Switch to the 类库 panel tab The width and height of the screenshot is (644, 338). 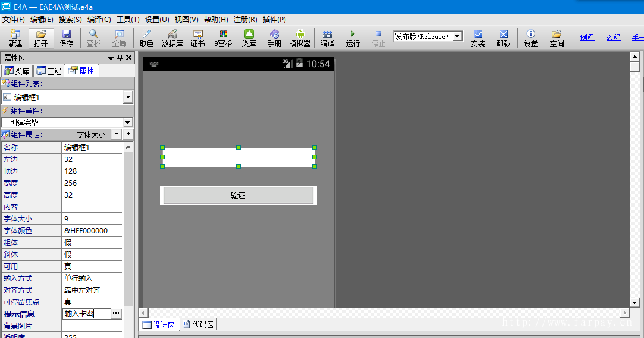coord(17,71)
